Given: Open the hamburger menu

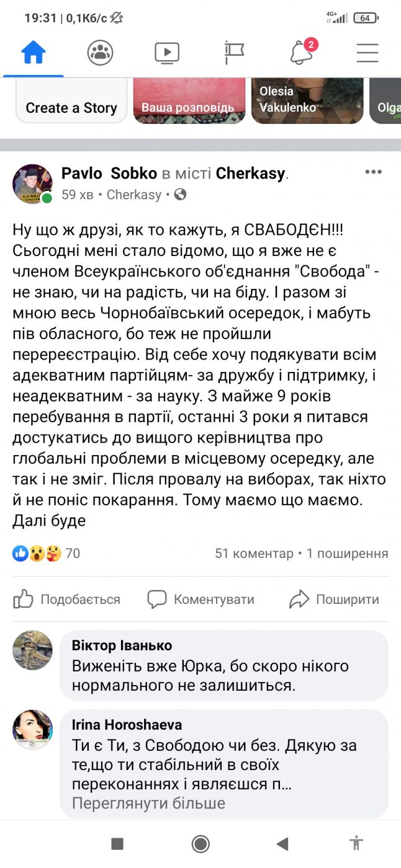Looking at the screenshot, I should pyautogui.click(x=367, y=53).
